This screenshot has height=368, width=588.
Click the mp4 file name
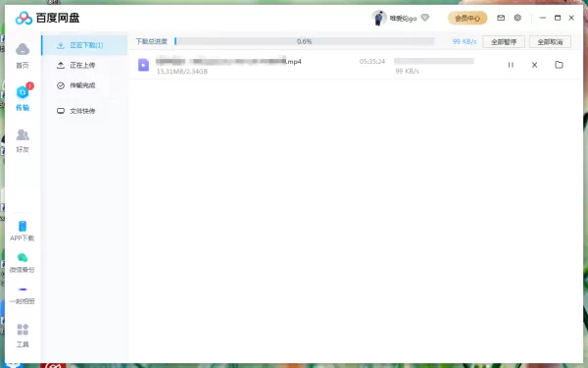point(228,61)
